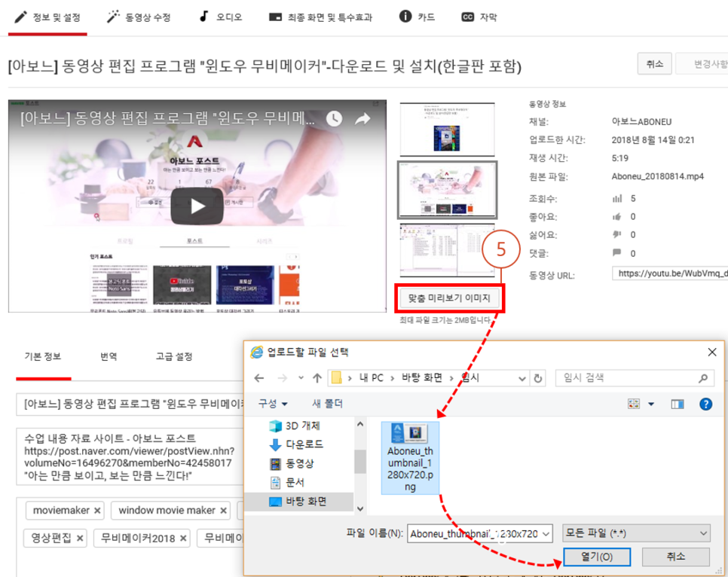Remove the window movie maker tag

click(223, 511)
